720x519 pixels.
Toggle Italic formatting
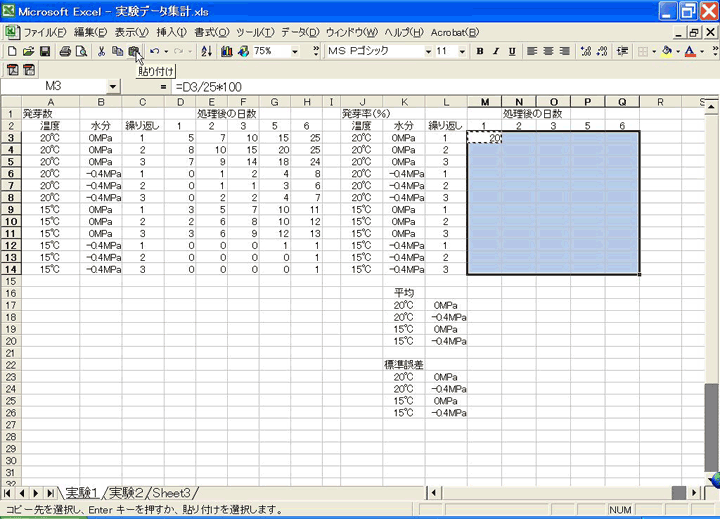[496, 51]
